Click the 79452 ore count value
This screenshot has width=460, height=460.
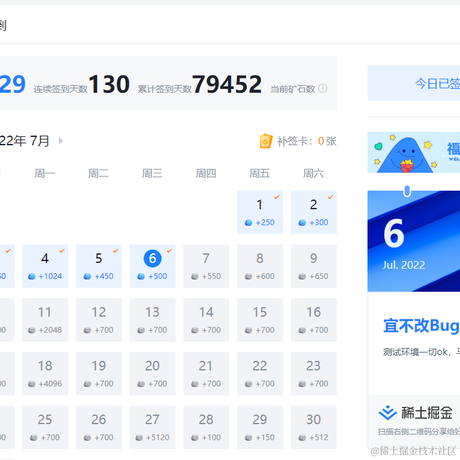[x=227, y=84]
